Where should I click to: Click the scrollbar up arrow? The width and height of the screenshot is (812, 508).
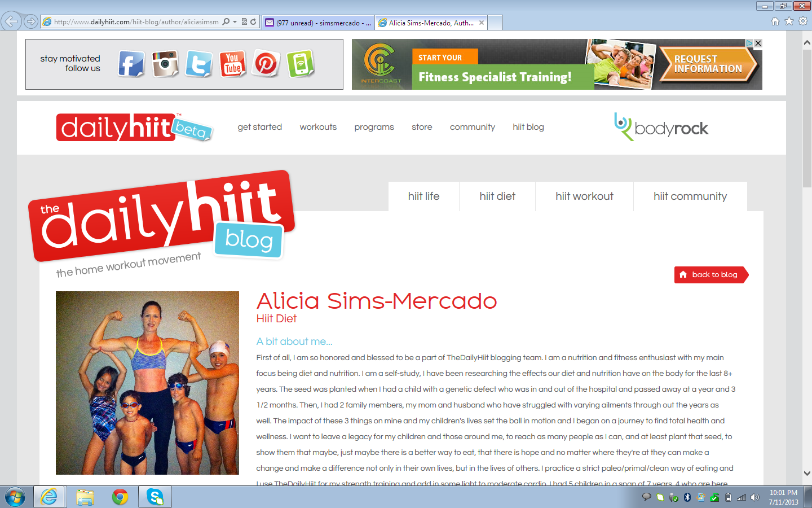[x=807, y=42]
